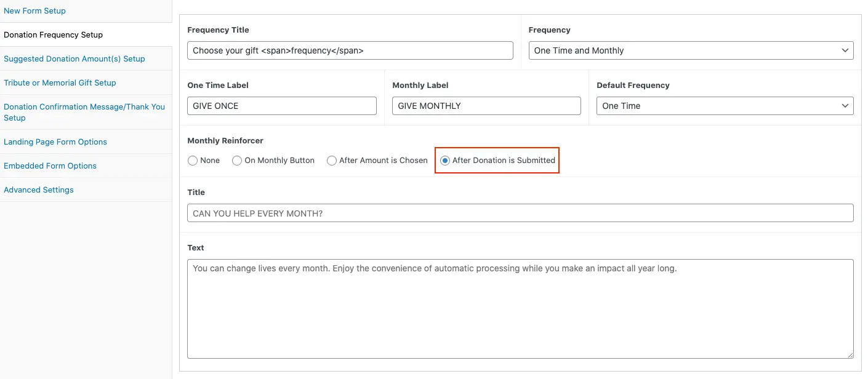Open Tribute or Memorial Gift Setup
868x379 pixels.
pyautogui.click(x=60, y=83)
